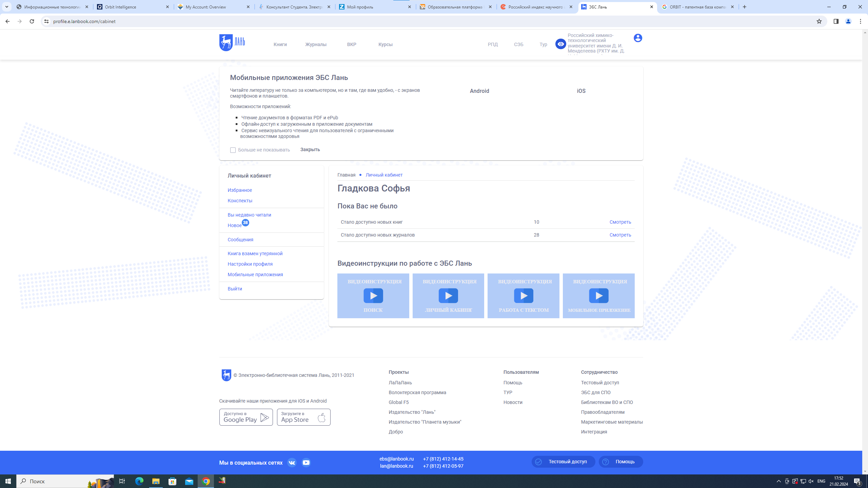The height and width of the screenshot is (488, 868).
Task: Play the Работа с текстом video instruction
Action: [523, 296]
